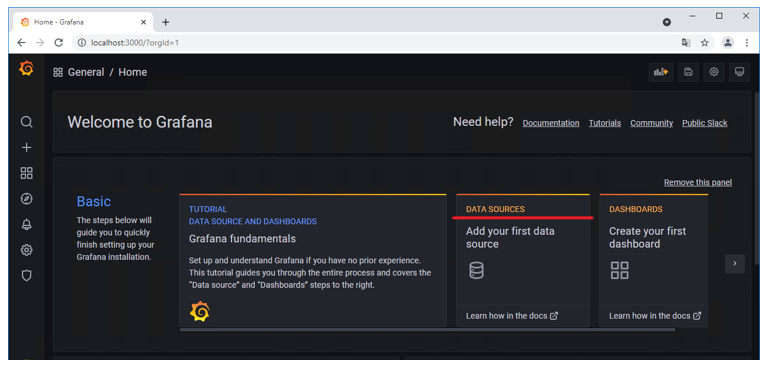Open Learn how in the docs under Data Sources
771x372 pixels.
click(x=512, y=316)
